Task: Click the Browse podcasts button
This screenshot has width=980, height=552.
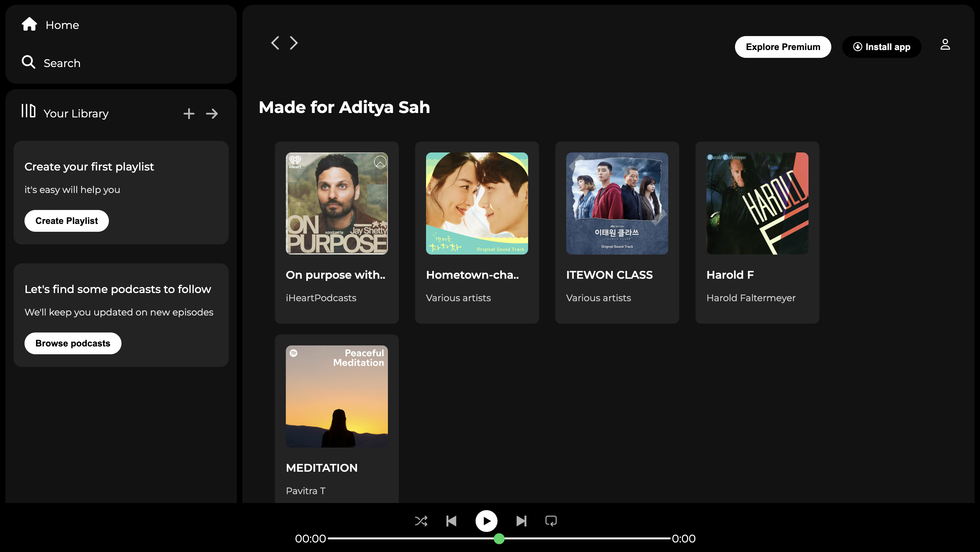Action: tap(73, 343)
